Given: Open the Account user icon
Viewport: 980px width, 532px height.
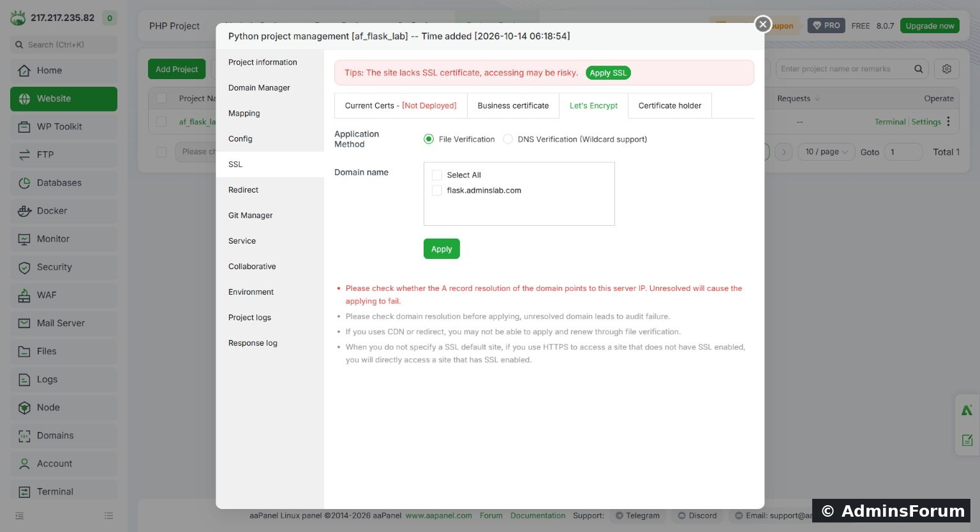Looking at the screenshot, I should tap(24, 463).
